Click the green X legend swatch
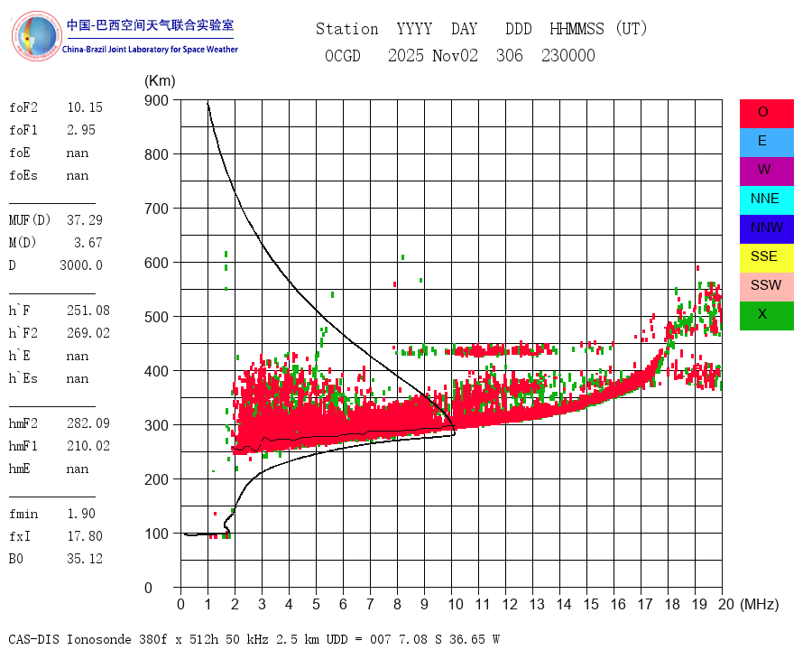The image size is (812, 650). point(766,316)
